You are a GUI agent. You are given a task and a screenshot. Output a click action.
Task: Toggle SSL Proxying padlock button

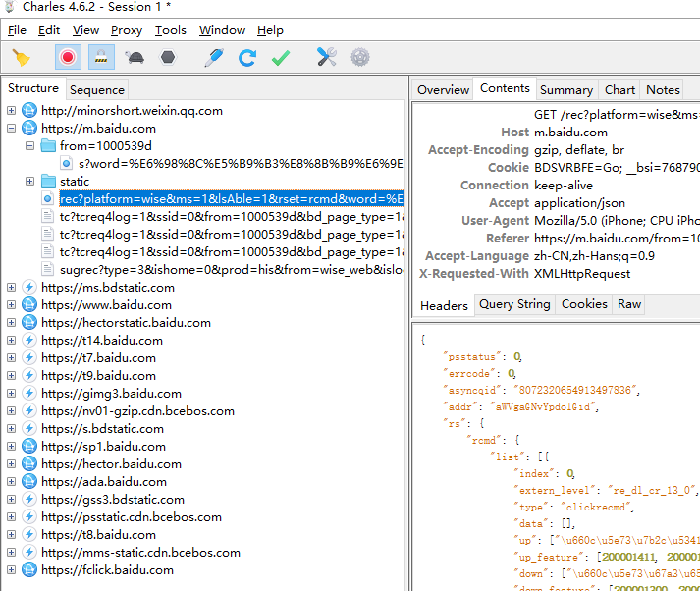click(101, 57)
